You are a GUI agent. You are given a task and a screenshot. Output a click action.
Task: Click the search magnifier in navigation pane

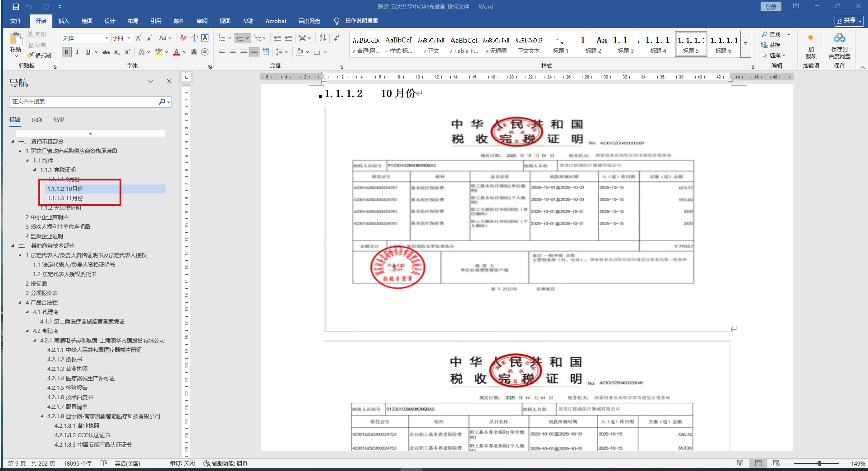pyautogui.click(x=162, y=102)
